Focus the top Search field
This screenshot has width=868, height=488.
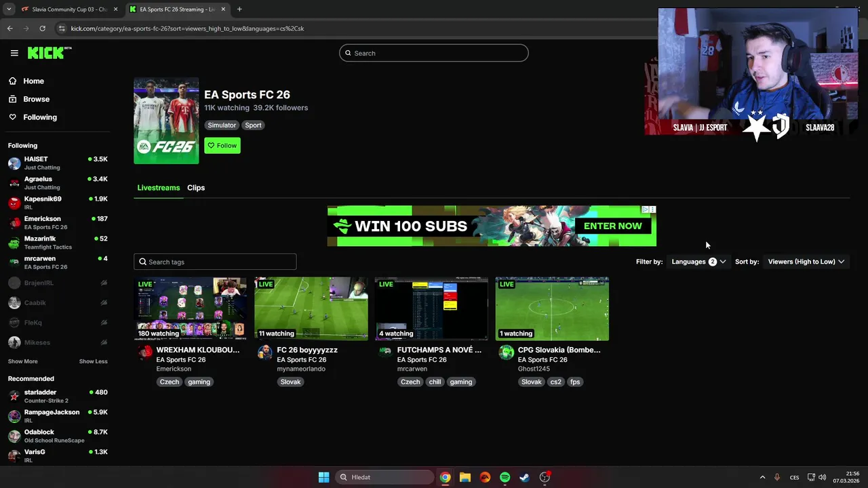[434, 53]
